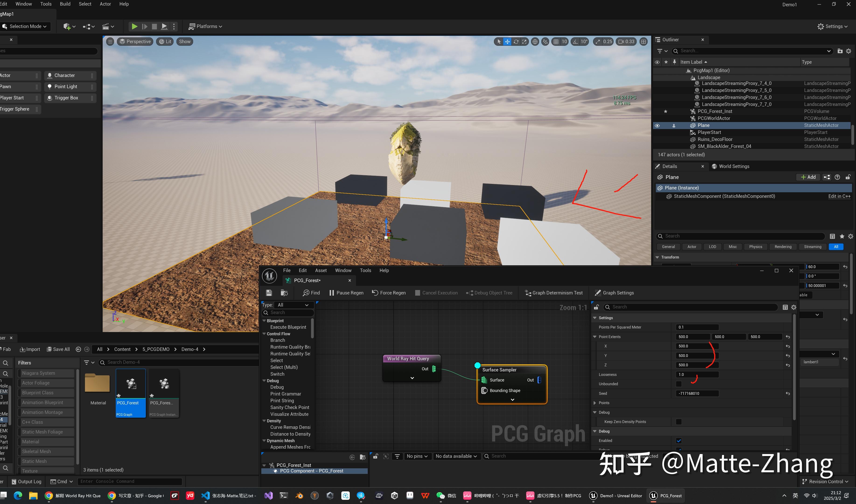This screenshot has width=856, height=504.
Task: Click Force Regen in PCG graph toolbar
Action: (x=389, y=293)
